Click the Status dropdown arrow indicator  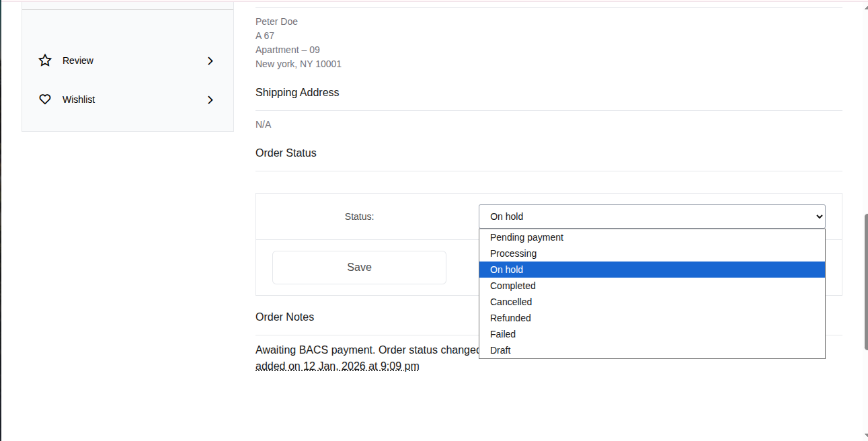820,216
